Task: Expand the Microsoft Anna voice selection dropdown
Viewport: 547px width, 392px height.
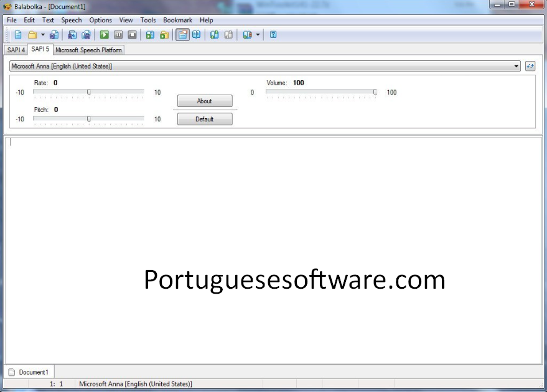Action: click(x=517, y=66)
